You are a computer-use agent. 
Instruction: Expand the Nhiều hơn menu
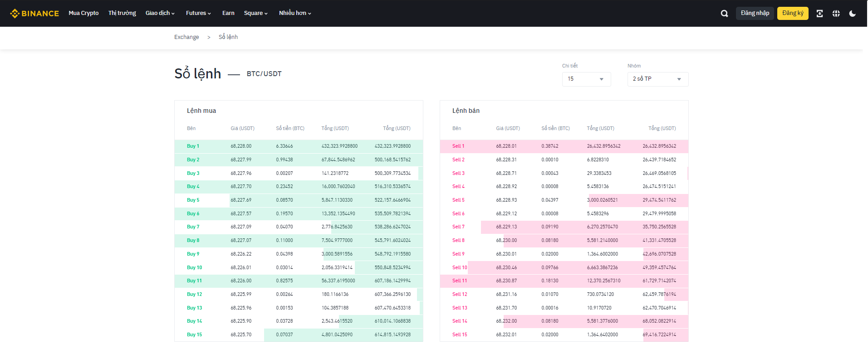(x=295, y=13)
